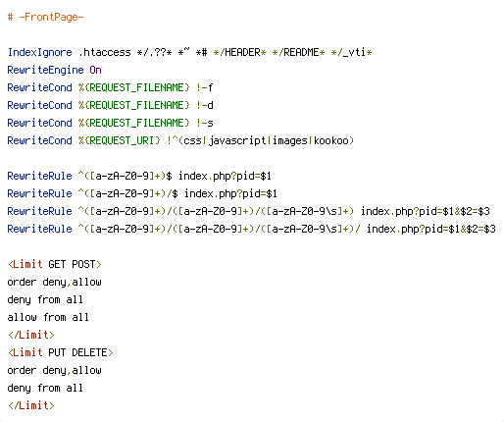Click index.php?pid=$1&$2=$3 on the third rule
Viewport: 504px width, 422px height.
[426, 211]
